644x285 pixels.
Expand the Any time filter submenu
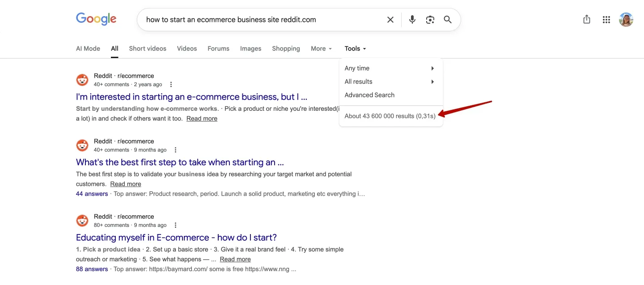(356, 68)
